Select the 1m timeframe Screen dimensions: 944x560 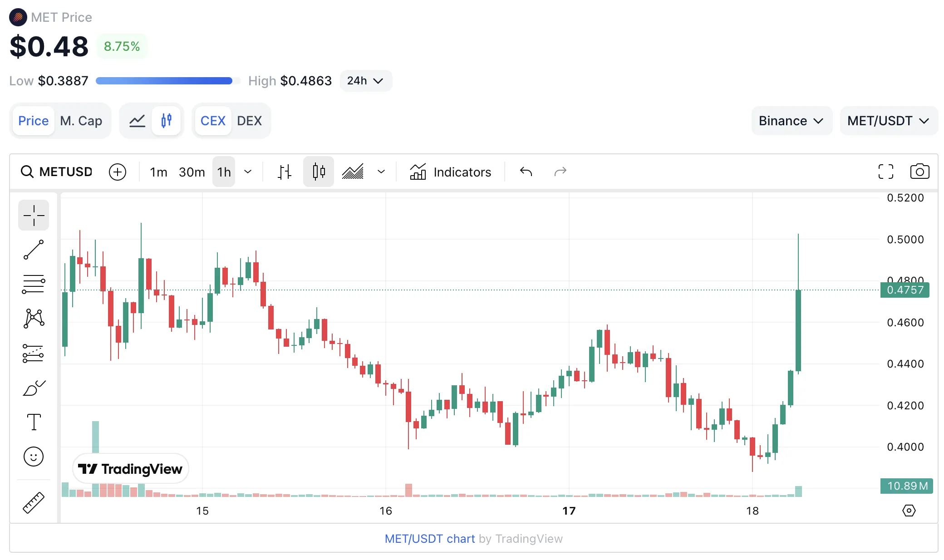pos(158,172)
